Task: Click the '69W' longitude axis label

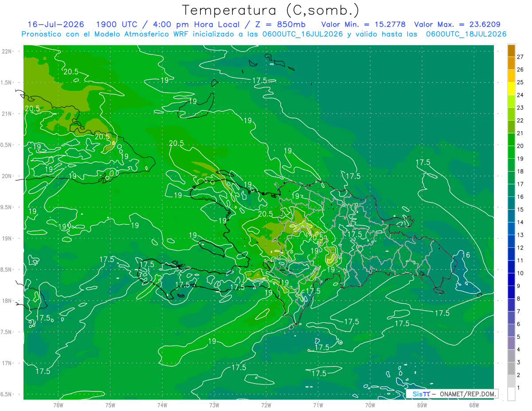Action: click(422, 405)
